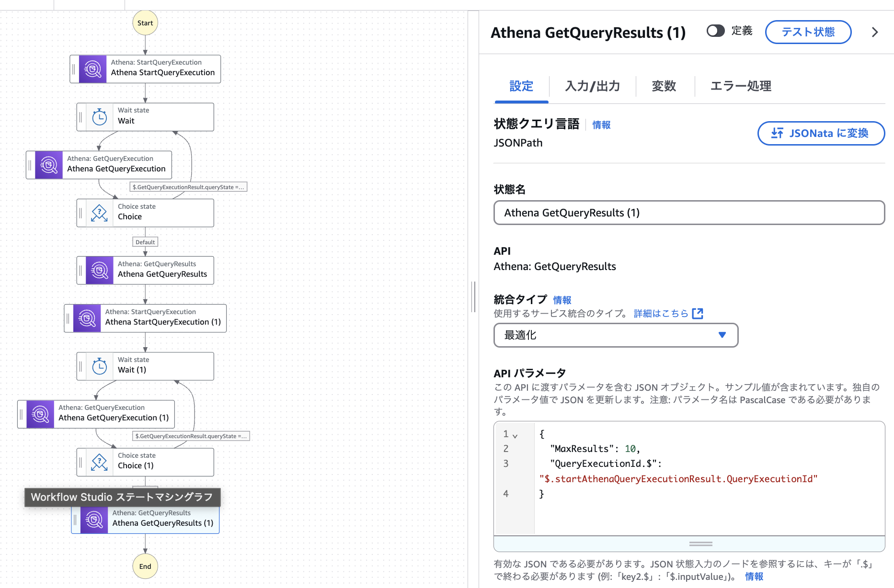Screen dimensions: 894x588
Task: Click the Default transition label
Action: click(145, 242)
